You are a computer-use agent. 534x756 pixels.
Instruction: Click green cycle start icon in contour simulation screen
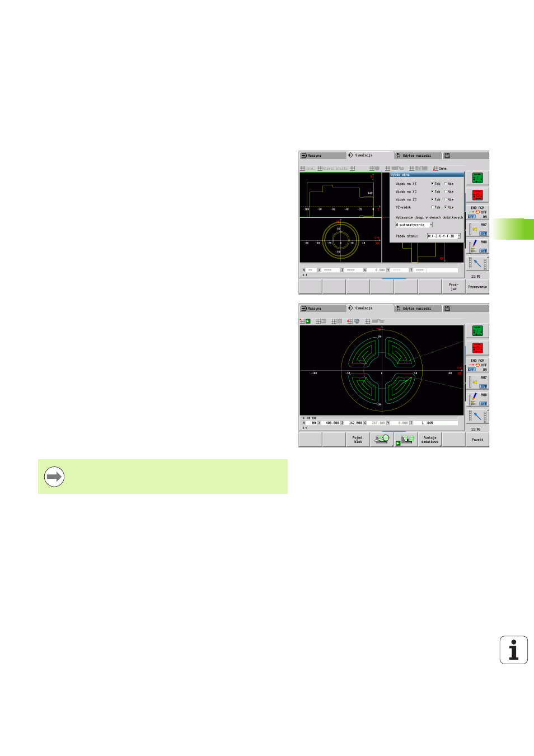point(477,331)
